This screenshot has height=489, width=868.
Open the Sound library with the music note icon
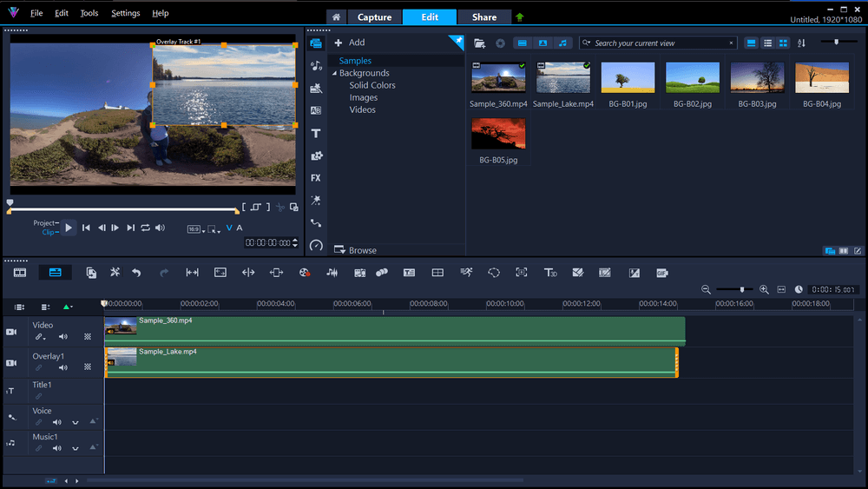[316, 65]
